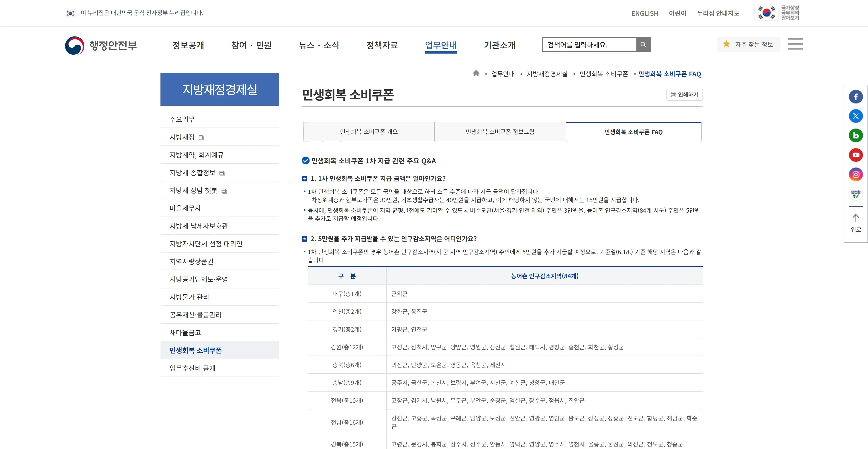Switch to 민생회복 소비쿠폰 개요 tab
The image size is (868, 449).
(x=369, y=132)
